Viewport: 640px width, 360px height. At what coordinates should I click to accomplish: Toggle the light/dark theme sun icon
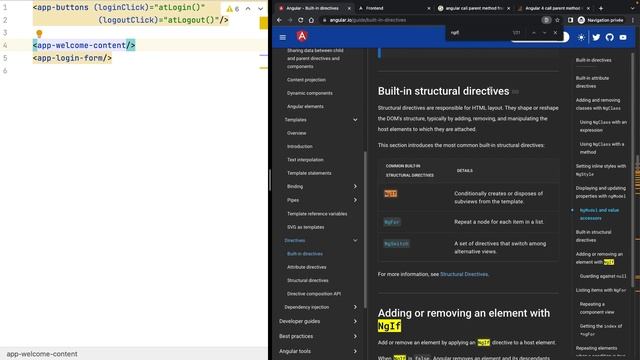tap(582, 37)
